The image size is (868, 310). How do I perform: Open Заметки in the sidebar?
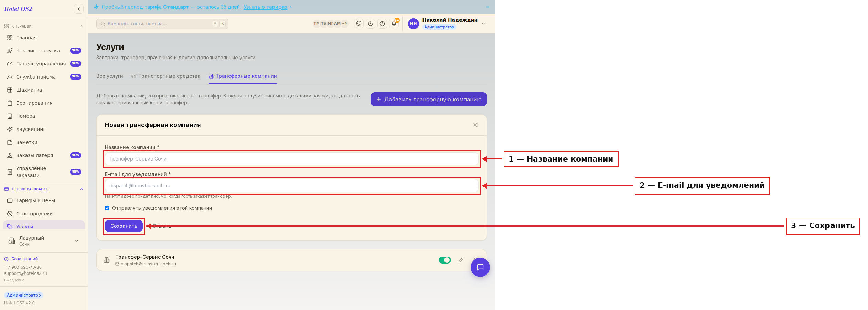[44, 142]
